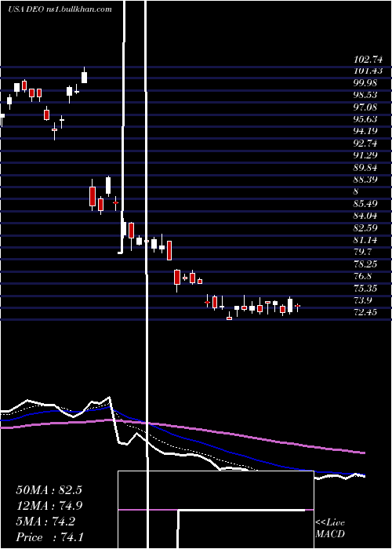Click the '<<Live MACD' label
The width and height of the screenshot is (392, 549).
(330, 528)
